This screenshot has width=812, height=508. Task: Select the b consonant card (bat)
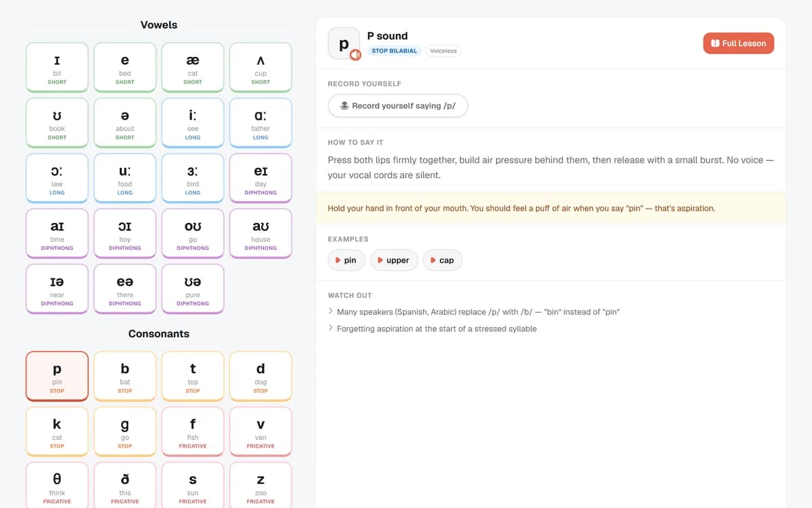[x=125, y=376]
